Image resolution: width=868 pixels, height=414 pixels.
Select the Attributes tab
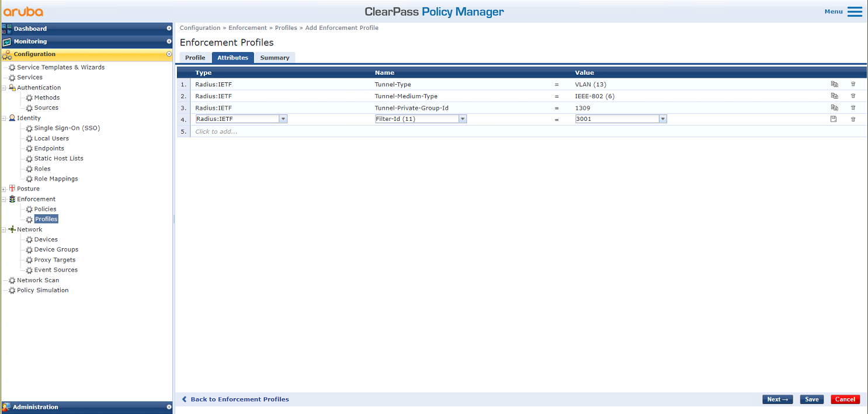point(233,58)
